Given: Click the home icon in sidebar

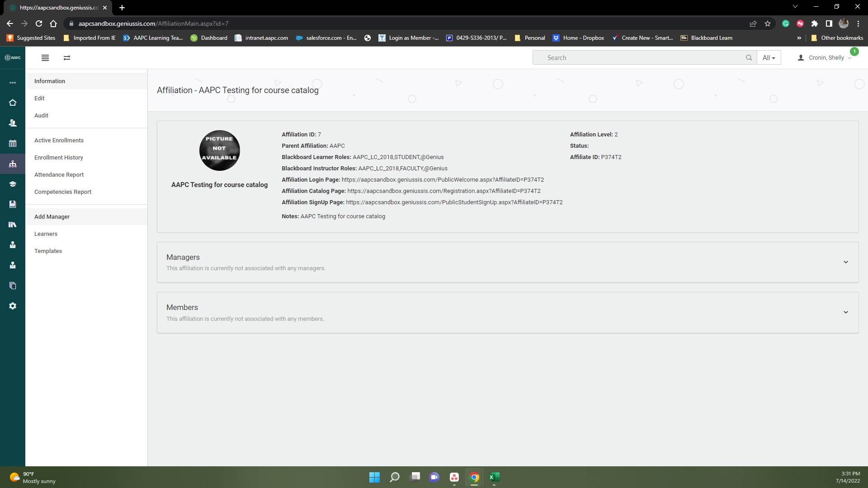Looking at the screenshot, I should (13, 103).
